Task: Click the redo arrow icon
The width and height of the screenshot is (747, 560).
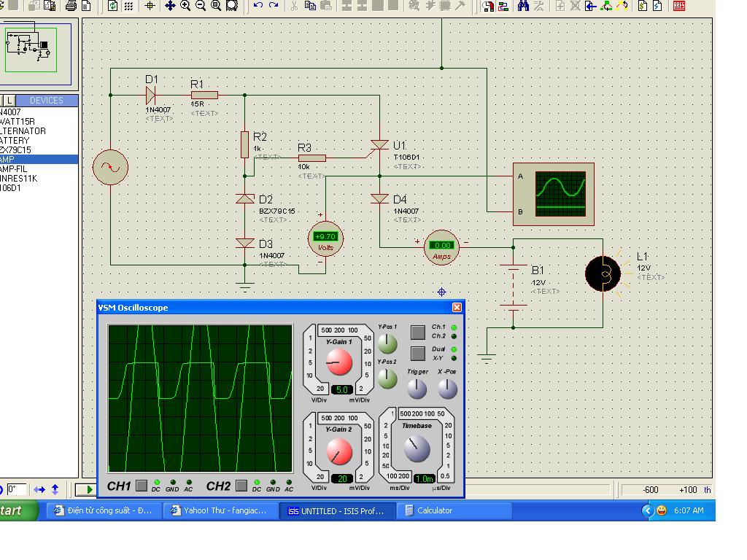Action: (274, 6)
